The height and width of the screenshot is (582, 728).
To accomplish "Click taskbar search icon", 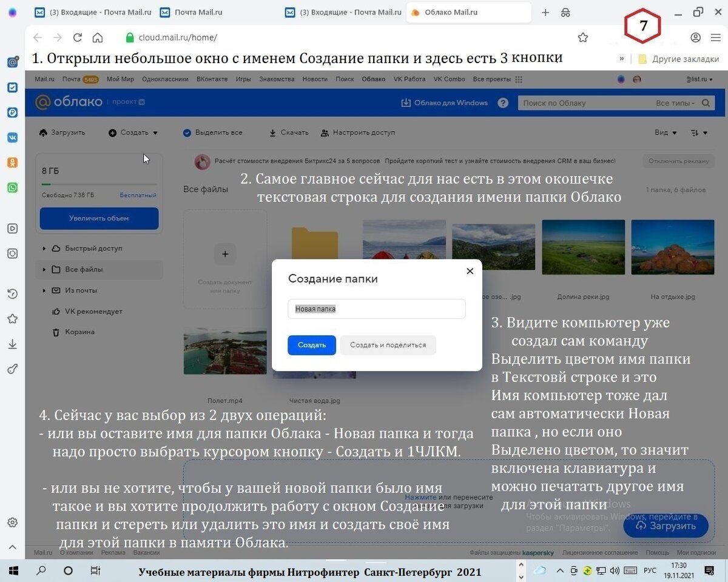I will [41, 570].
